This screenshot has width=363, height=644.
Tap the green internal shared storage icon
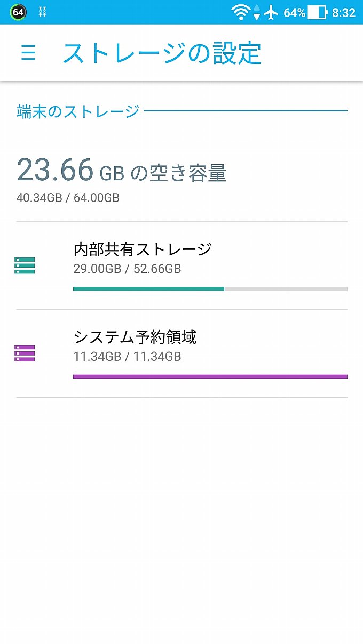point(25,265)
